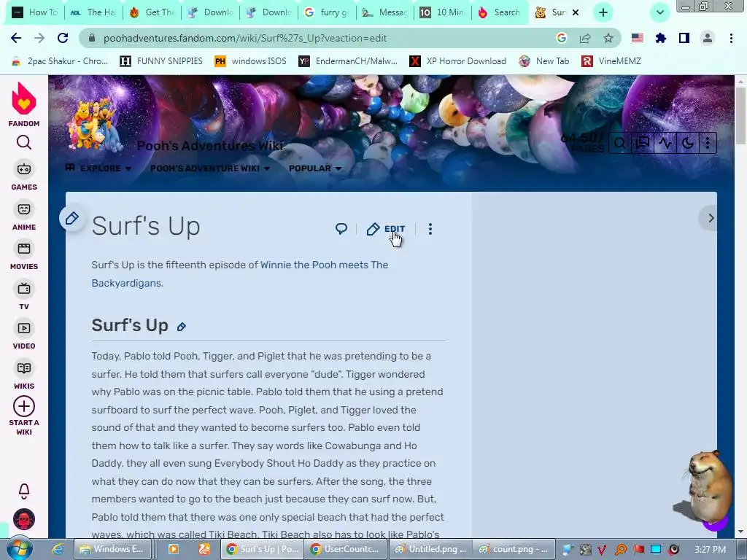
Task: Open the page more-actions three dots
Action: [x=430, y=229]
